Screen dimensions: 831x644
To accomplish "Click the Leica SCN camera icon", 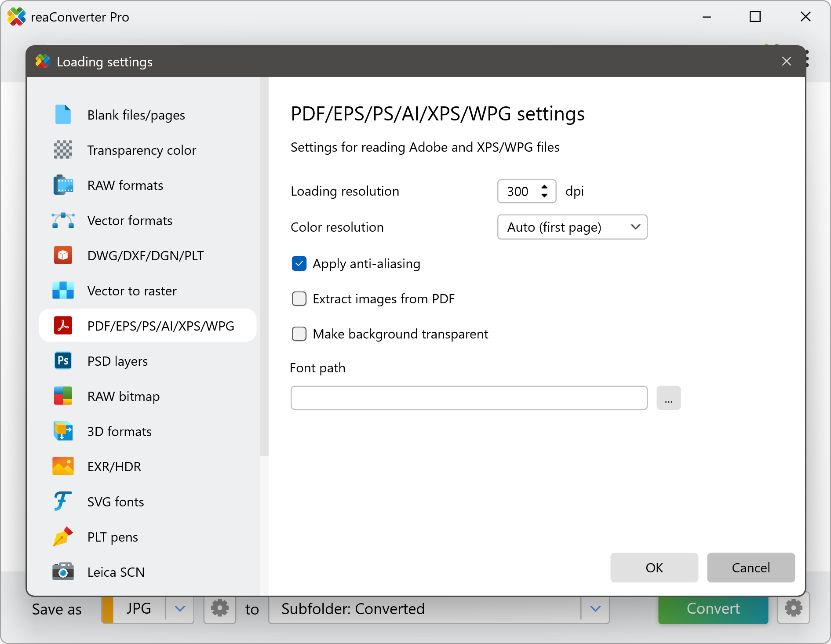I will tap(63, 572).
